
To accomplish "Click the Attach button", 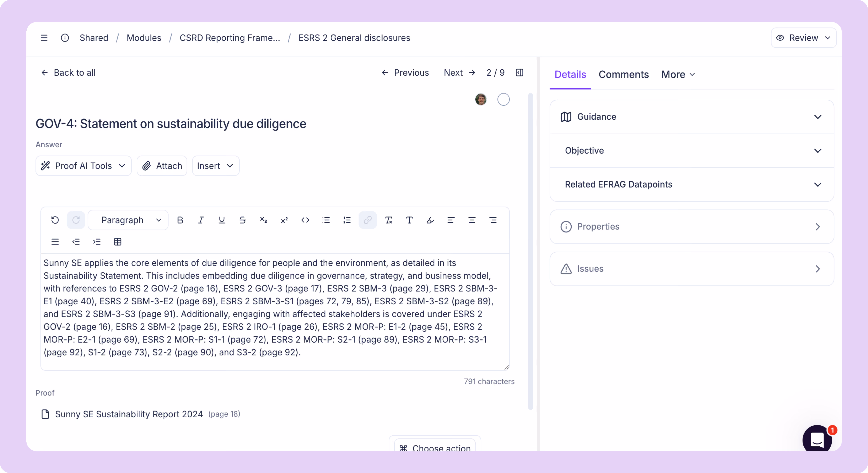I will 162,166.
